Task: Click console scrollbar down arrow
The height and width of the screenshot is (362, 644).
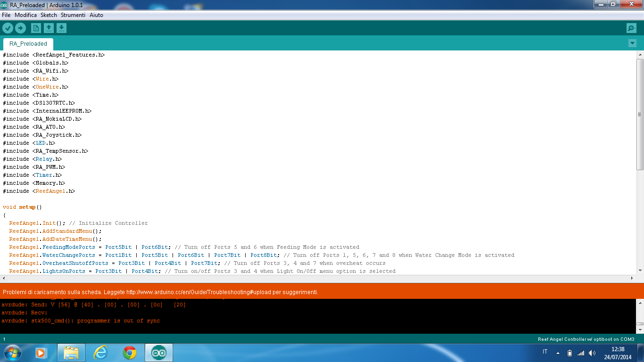Action: 640,330
